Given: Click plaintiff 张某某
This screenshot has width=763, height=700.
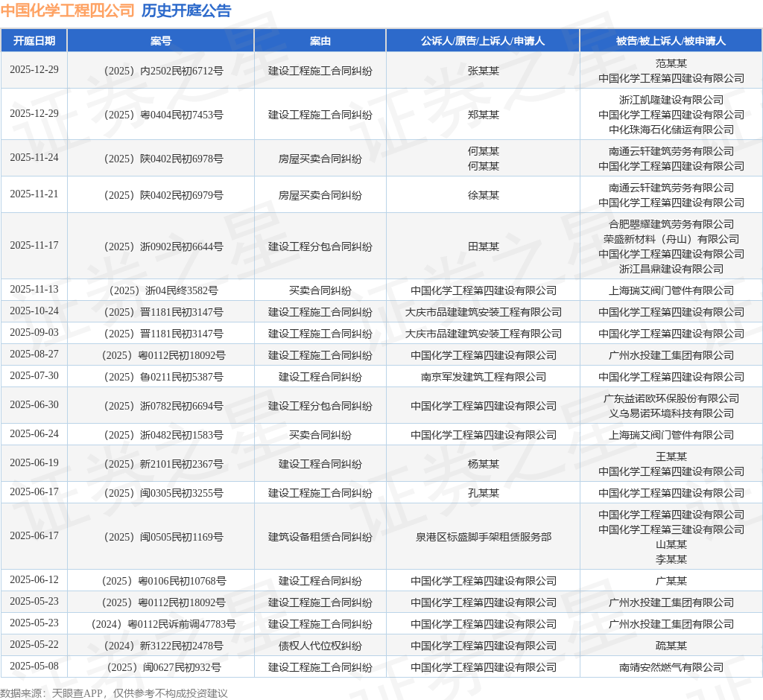Looking at the screenshot, I should (x=483, y=71).
